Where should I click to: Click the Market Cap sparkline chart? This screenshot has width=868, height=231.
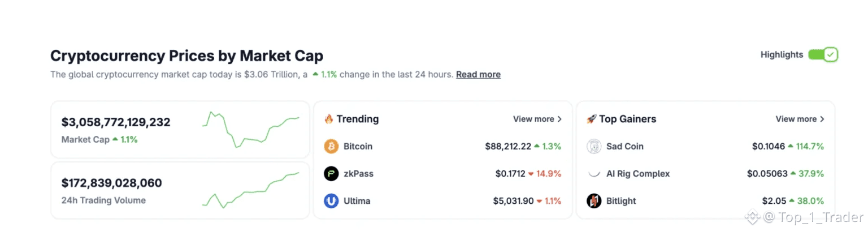251,129
